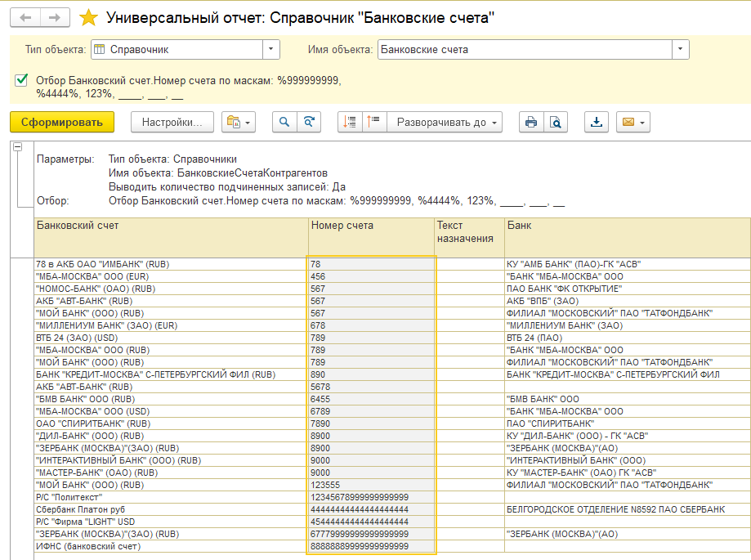Image resolution: width=751 pixels, height=560 pixels.
Task: Click bank cell БЕЛГОРОДСКОЕ ОТДЕЛЕНИЕ N8592 ПАО СБЕРБАНК
Action: pos(628,509)
